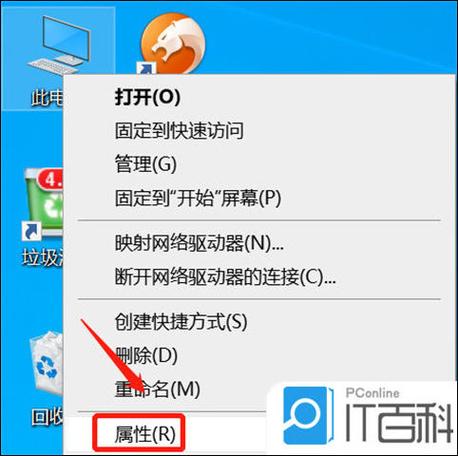Image resolution: width=458 pixels, height=456 pixels.
Task: Select 映射网络驱动器(N)... entry
Action: point(199,243)
